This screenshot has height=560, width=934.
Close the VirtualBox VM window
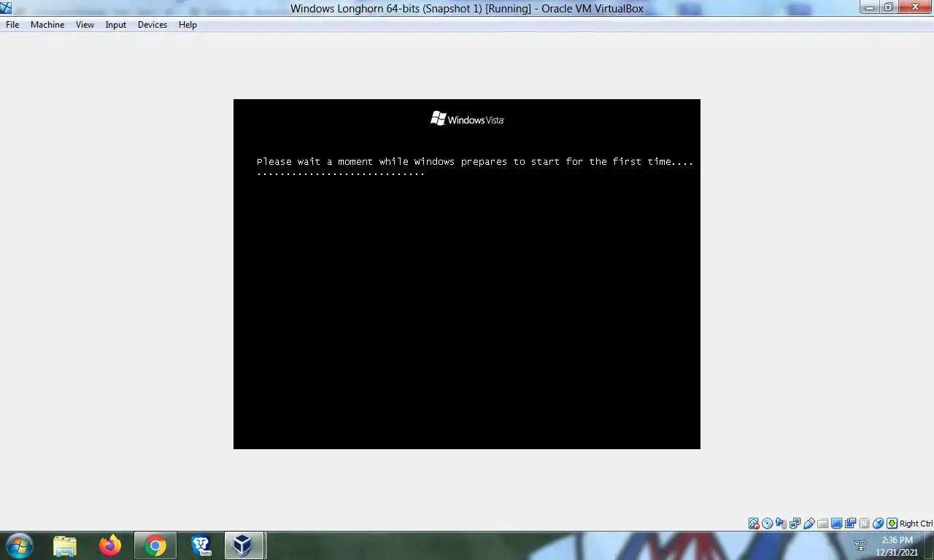(915, 7)
